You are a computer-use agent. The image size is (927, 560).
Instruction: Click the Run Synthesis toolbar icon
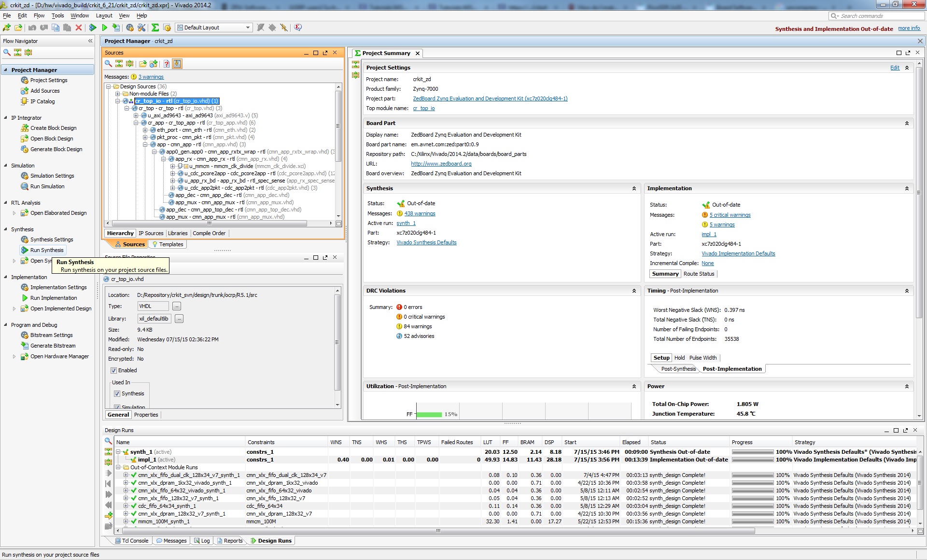click(93, 28)
